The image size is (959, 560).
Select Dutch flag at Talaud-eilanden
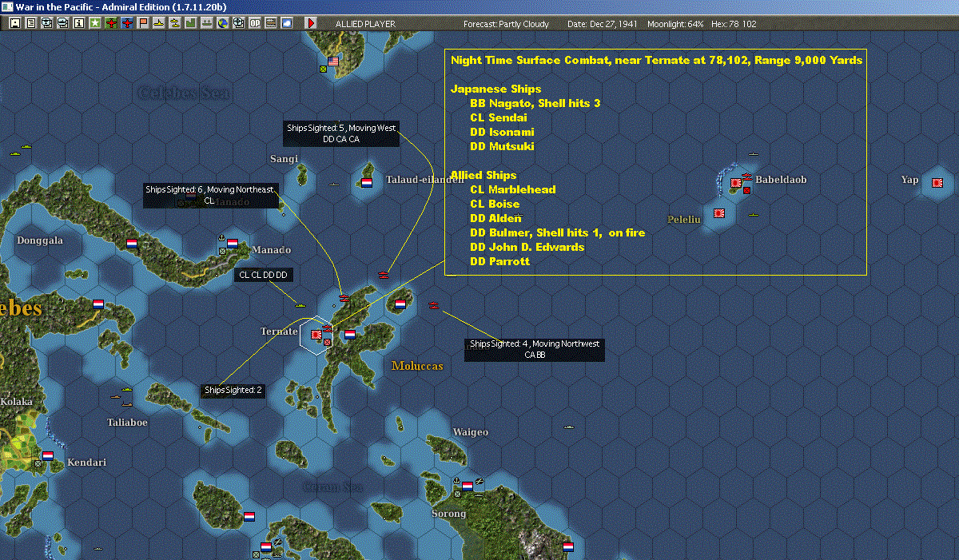click(x=367, y=182)
